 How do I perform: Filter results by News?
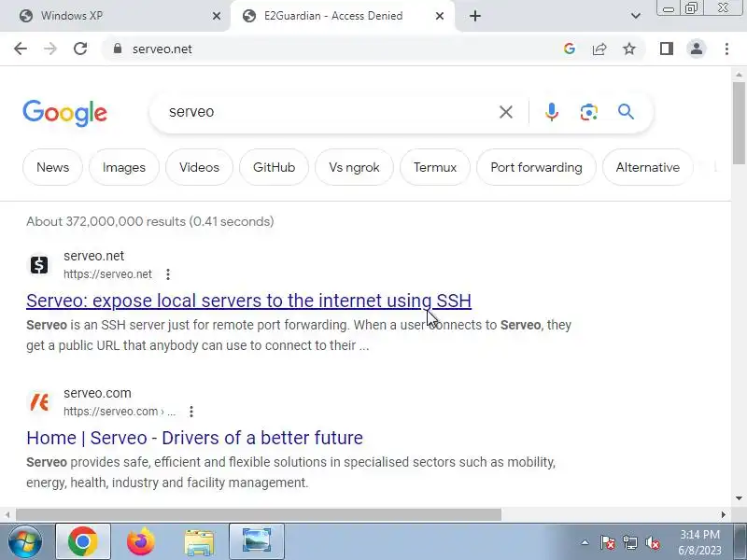point(53,167)
